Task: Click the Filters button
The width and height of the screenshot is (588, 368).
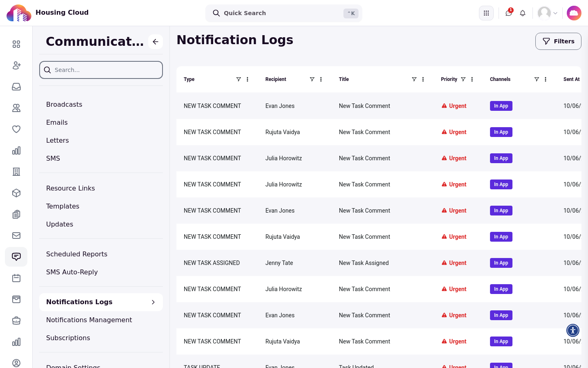Action: pos(558,41)
